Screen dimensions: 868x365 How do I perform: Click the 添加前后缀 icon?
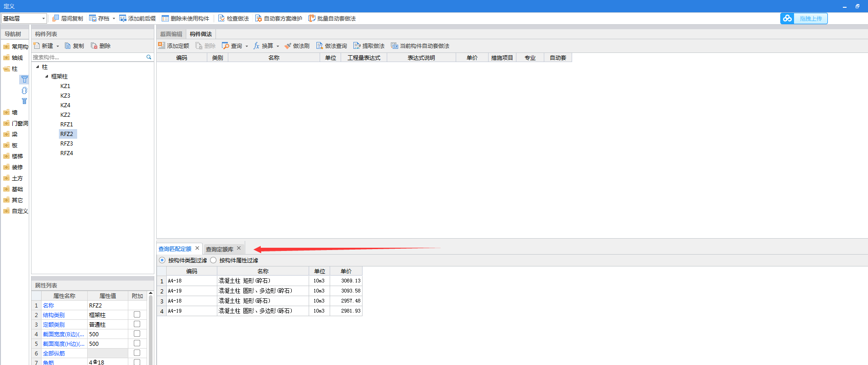pos(123,18)
